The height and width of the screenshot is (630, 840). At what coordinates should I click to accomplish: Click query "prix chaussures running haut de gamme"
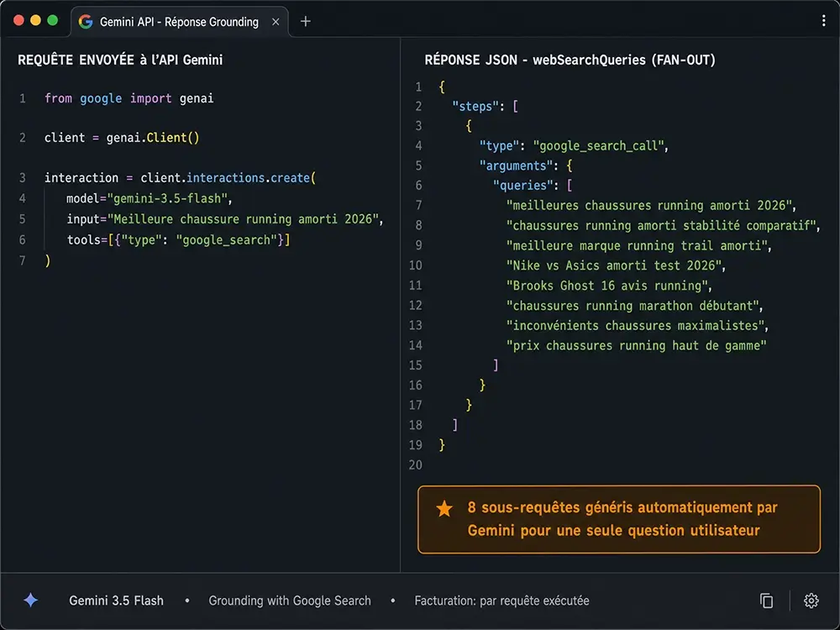click(x=637, y=345)
